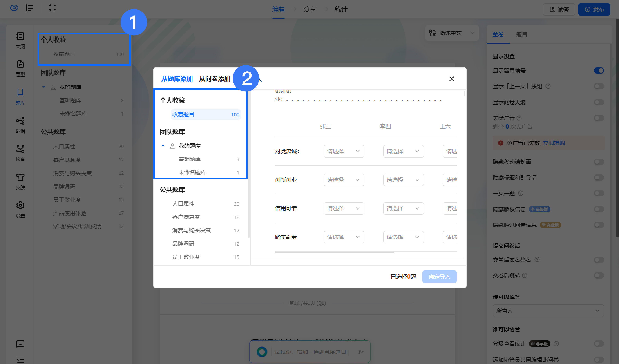Screen dimensions: 619x364
Task: Click the AI prompt input field
Action: coord(312,352)
